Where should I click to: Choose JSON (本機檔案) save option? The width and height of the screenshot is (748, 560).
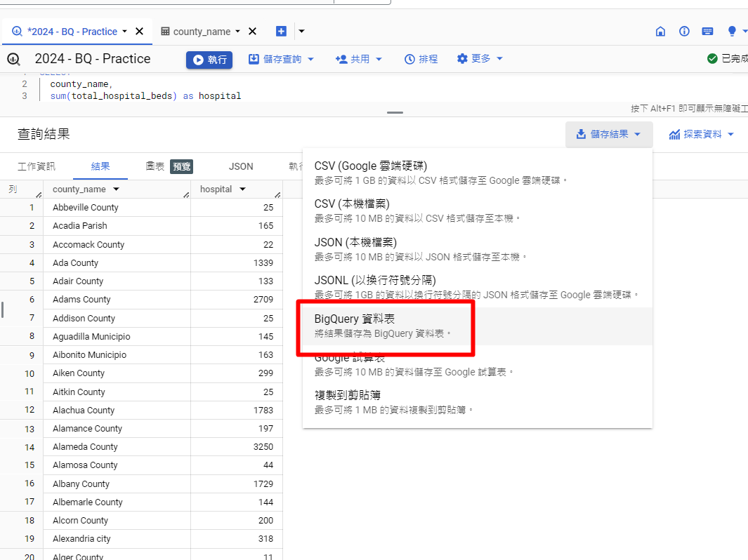tap(478, 249)
